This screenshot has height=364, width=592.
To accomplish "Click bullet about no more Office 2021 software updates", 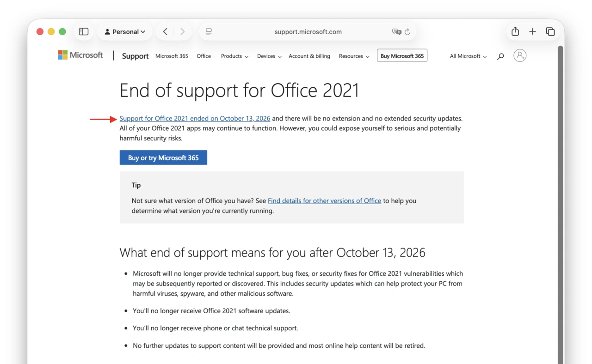I will (x=211, y=311).
